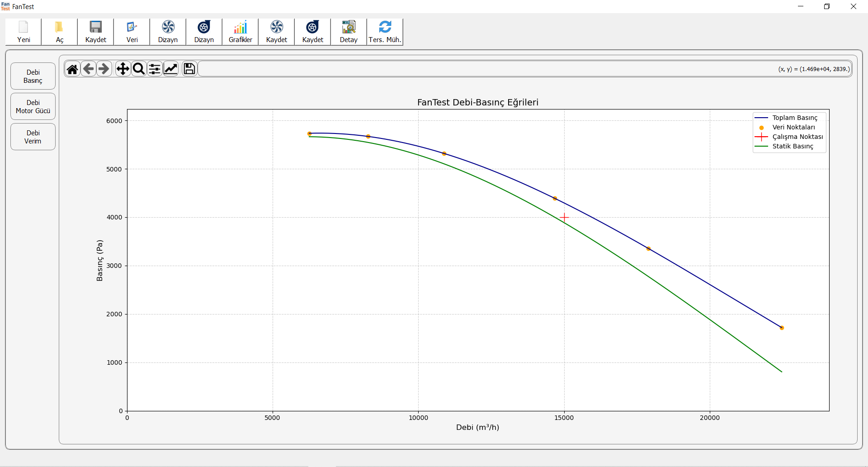Viewport: 868px width, 467px height.
Task: Switch to Debi Motor Gücü graph
Action: click(33, 106)
